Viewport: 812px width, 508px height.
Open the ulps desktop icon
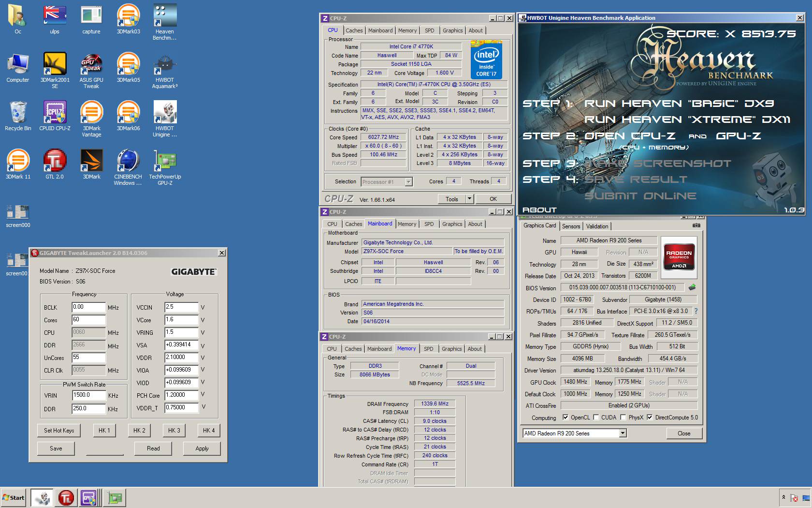[55, 19]
